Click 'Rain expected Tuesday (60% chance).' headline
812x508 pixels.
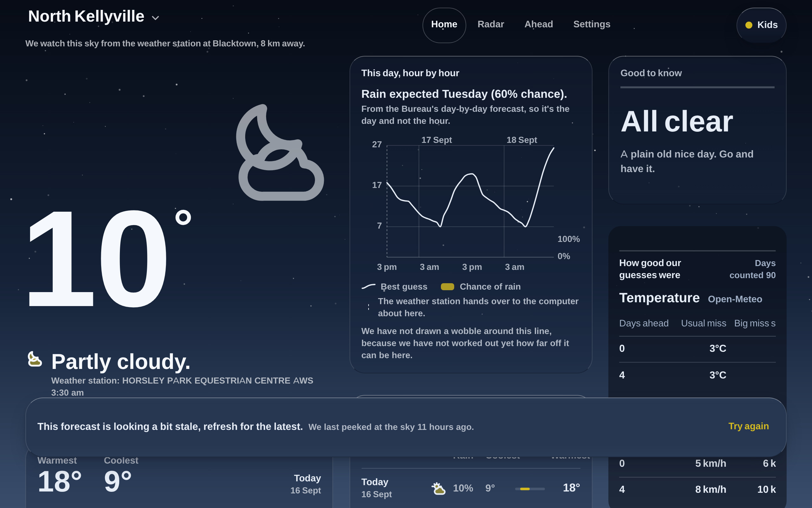point(464,94)
